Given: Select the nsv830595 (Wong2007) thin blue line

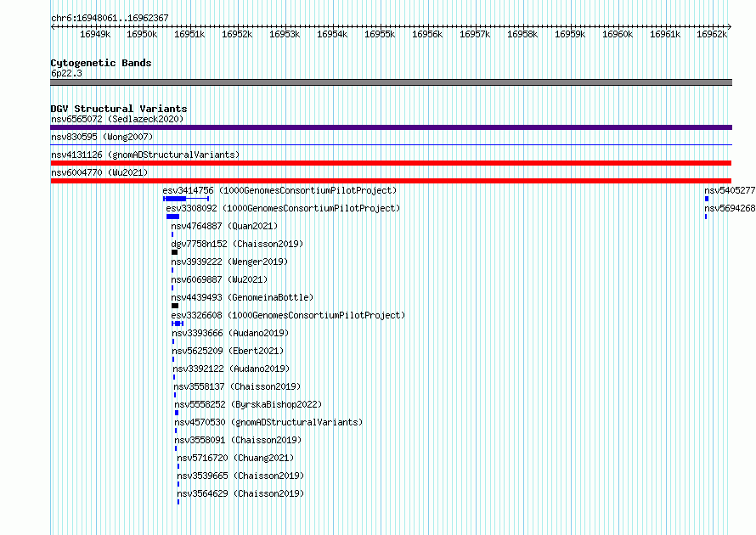Looking at the screenshot, I should 391,144.
